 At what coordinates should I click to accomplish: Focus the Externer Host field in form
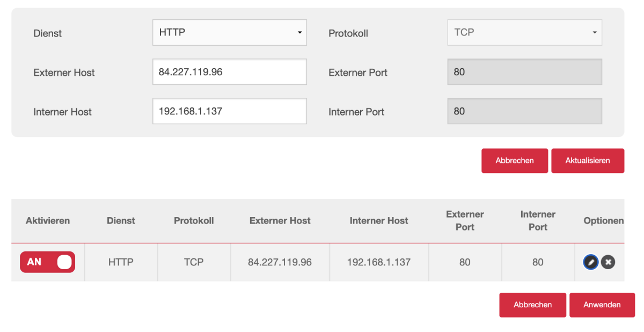230,72
